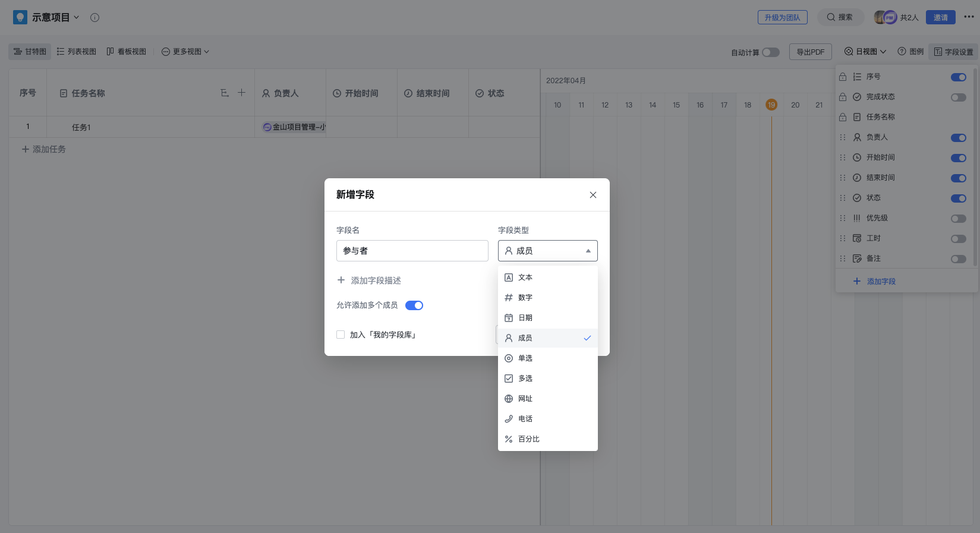Open the 日视图 time scale dropdown
Screen dimensions: 980x533
[865, 52]
